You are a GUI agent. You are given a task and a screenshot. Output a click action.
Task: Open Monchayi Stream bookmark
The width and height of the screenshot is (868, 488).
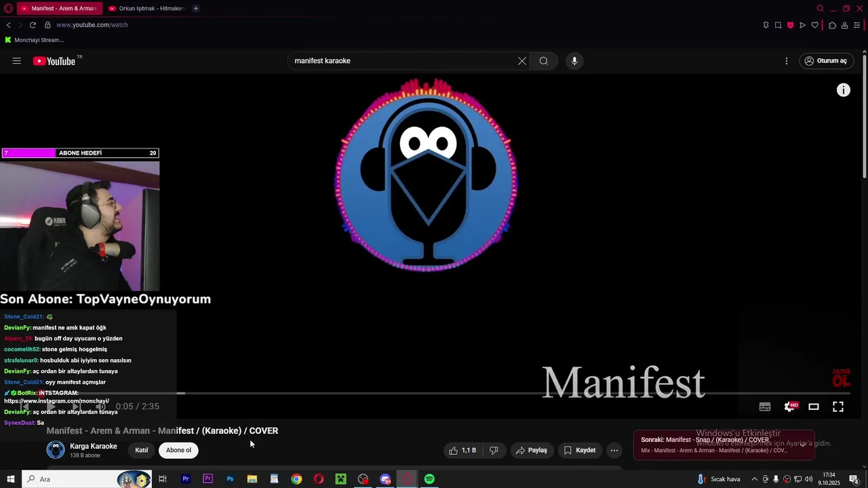[x=34, y=40]
